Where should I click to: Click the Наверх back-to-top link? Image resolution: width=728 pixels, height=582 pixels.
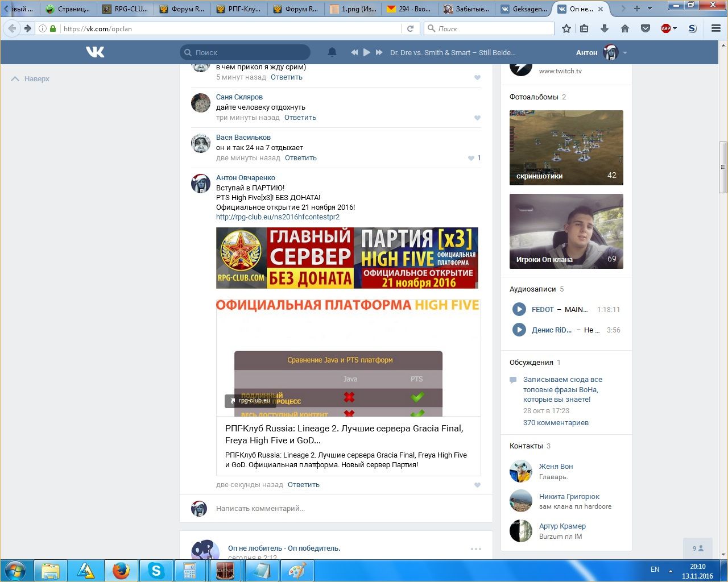click(30, 79)
